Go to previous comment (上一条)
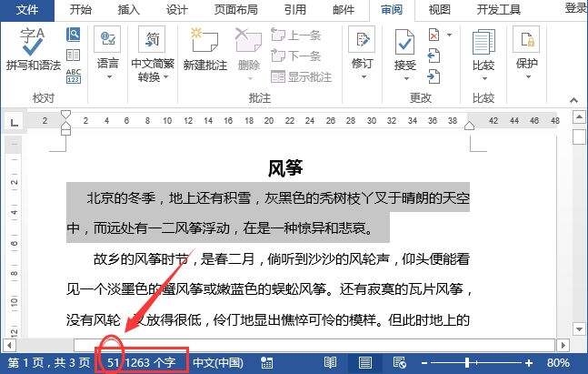The width and height of the screenshot is (588, 374). click(x=296, y=35)
